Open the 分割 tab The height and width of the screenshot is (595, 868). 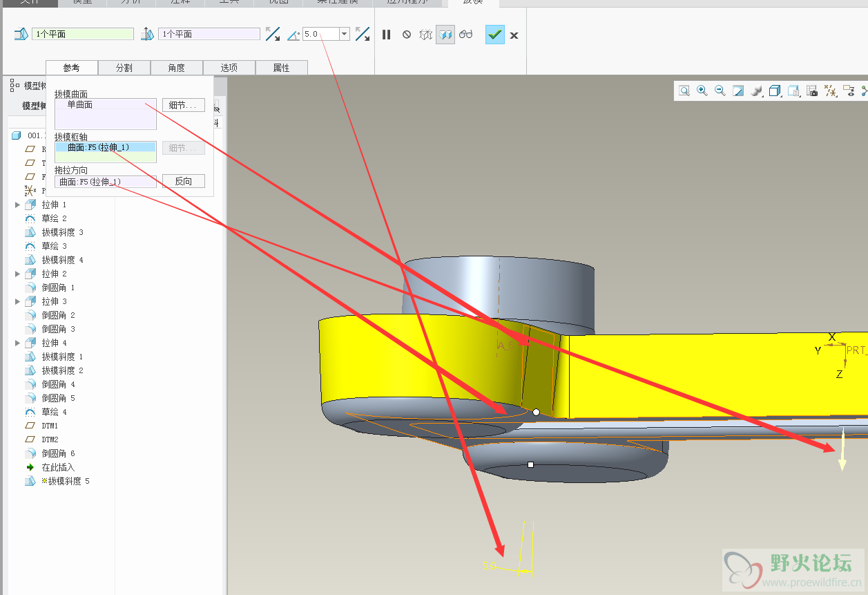(124, 68)
